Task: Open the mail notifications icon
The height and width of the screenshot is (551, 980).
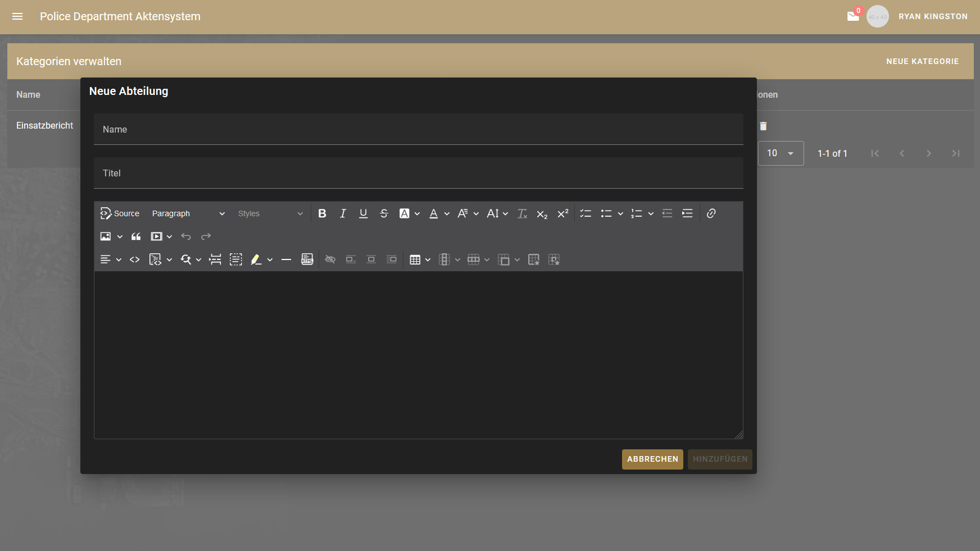Action: click(x=853, y=16)
